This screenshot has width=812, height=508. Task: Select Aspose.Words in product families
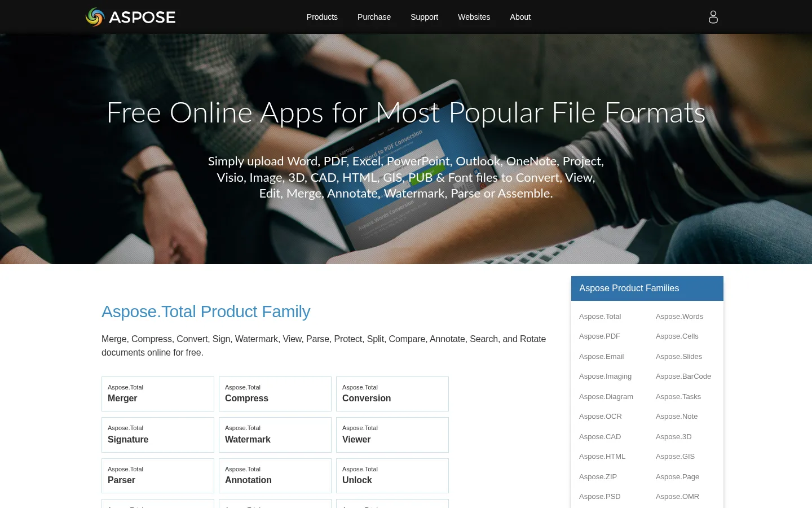coord(679,317)
